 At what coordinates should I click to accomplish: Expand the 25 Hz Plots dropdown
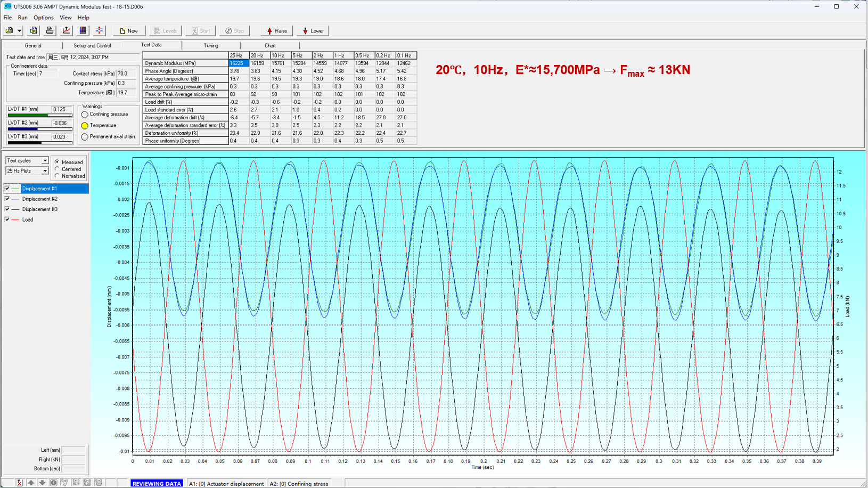(x=45, y=171)
